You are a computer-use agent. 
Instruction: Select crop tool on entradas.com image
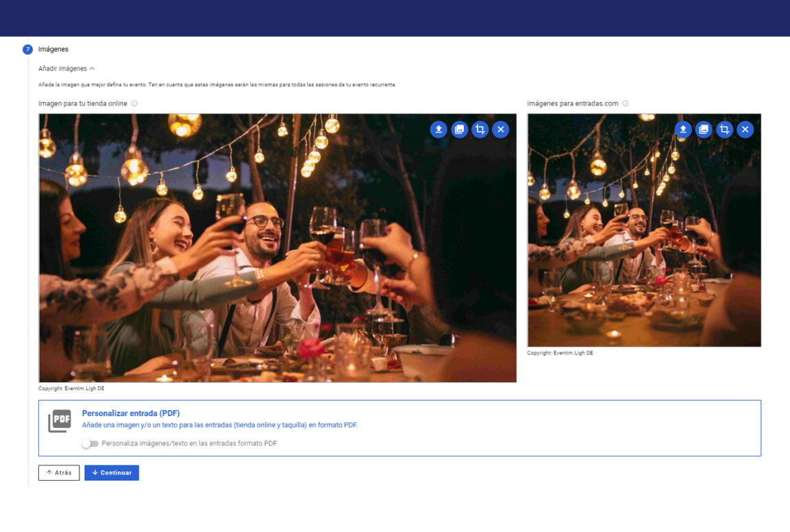point(724,129)
